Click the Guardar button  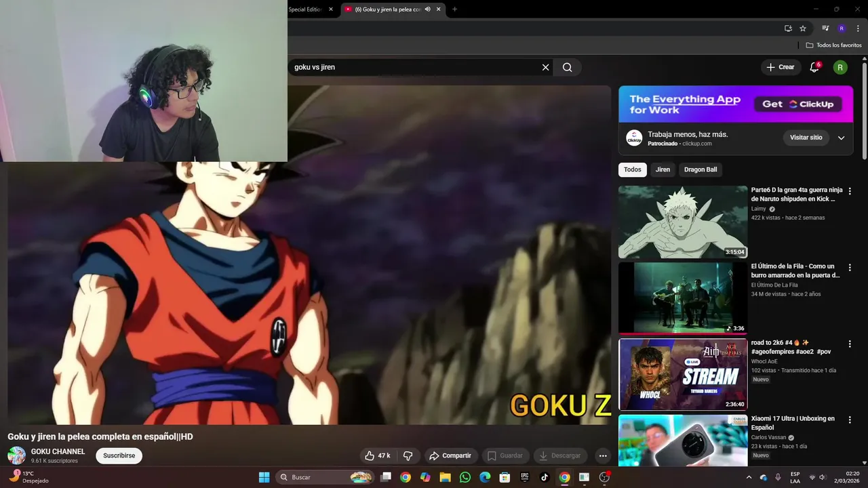(505, 455)
